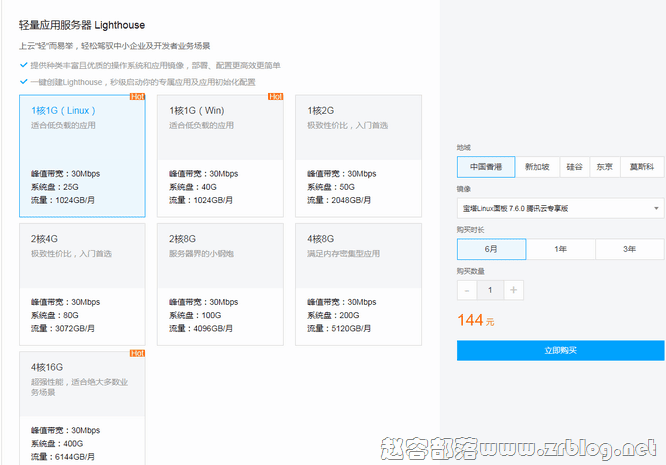The width and height of the screenshot is (666, 465).
Task: Click checkmark icon beside 提供种类丰富 line
Action: pos(24,65)
